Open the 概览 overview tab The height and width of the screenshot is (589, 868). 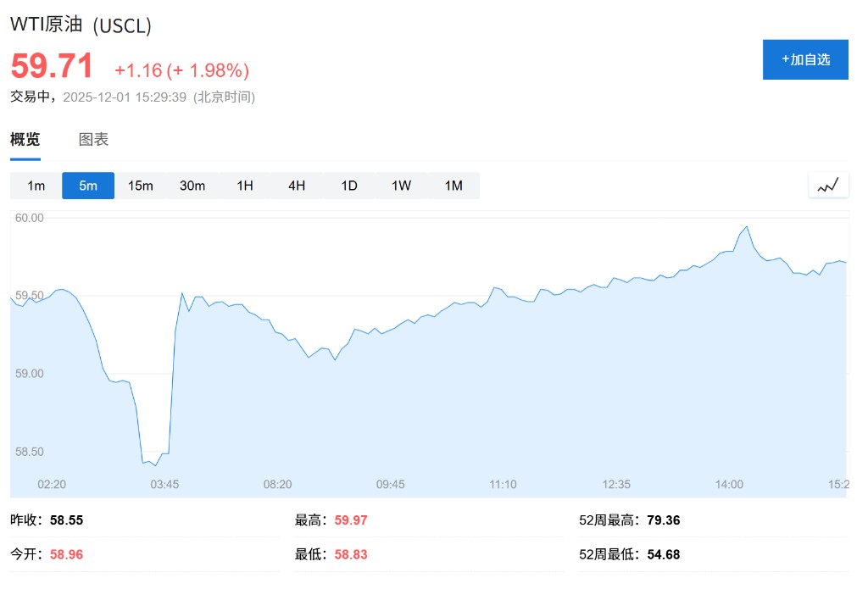[x=25, y=140]
